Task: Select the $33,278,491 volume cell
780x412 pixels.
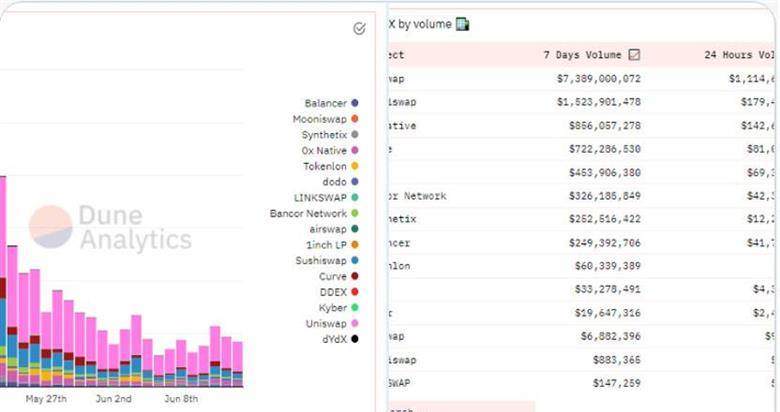Action: point(607,289)
